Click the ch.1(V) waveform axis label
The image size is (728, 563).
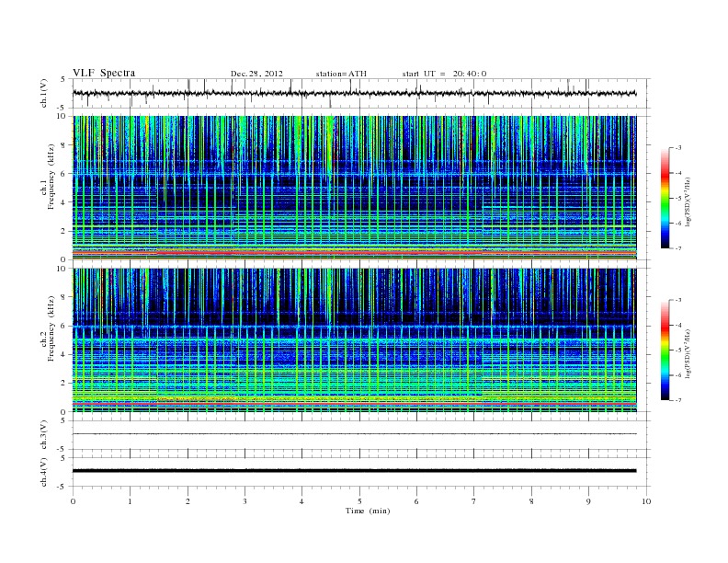click(x=43, y=93)
